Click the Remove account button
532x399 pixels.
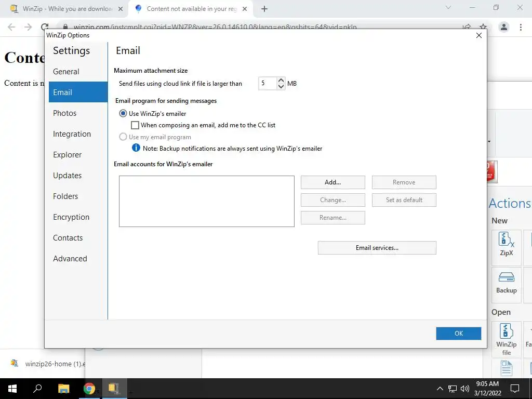tap(404, 182)
